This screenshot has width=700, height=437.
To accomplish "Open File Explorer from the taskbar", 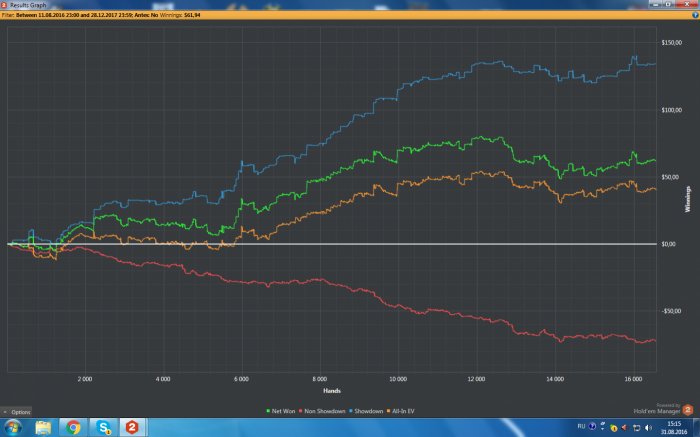I will tap(43, 427).
